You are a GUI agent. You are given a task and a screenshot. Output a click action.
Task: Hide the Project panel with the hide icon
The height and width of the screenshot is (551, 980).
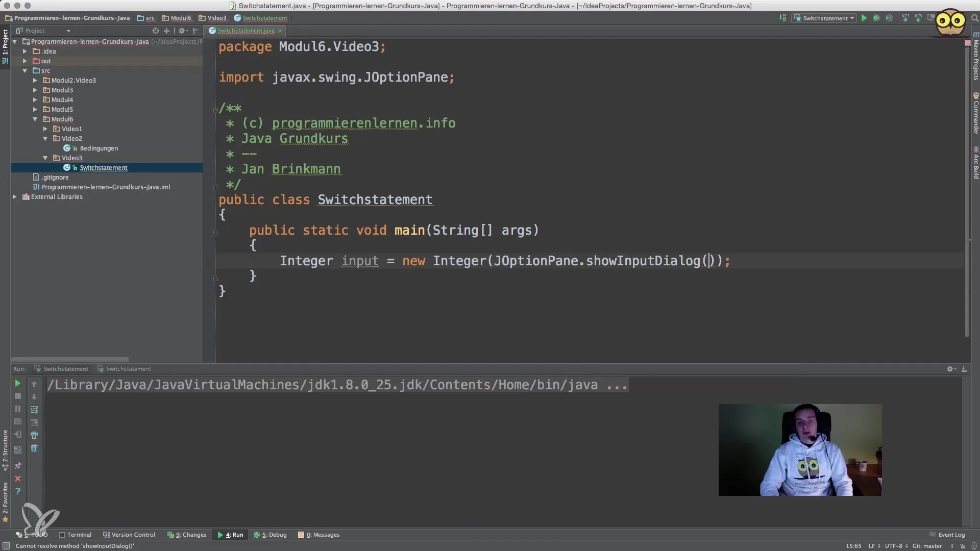(196, 31)
